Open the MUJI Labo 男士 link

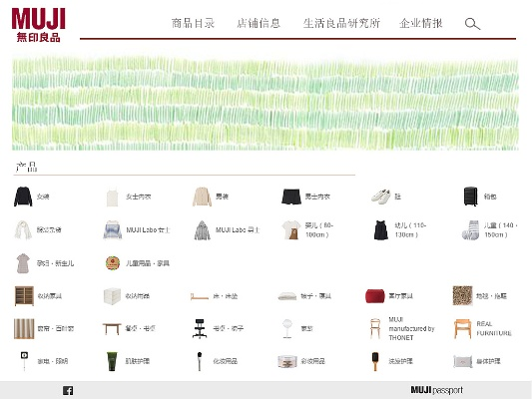(x=238, y=229)
